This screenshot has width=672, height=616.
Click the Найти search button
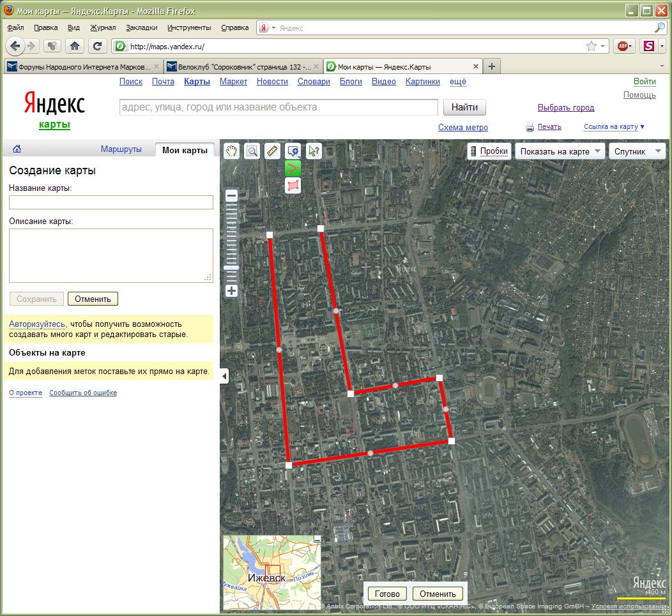point(464,107)
